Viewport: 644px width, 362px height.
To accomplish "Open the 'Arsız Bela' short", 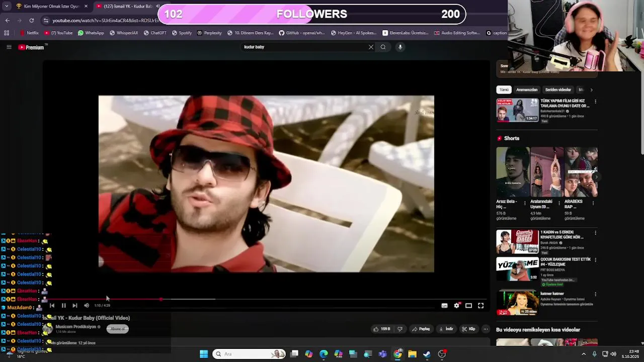I will click(513, 172).
